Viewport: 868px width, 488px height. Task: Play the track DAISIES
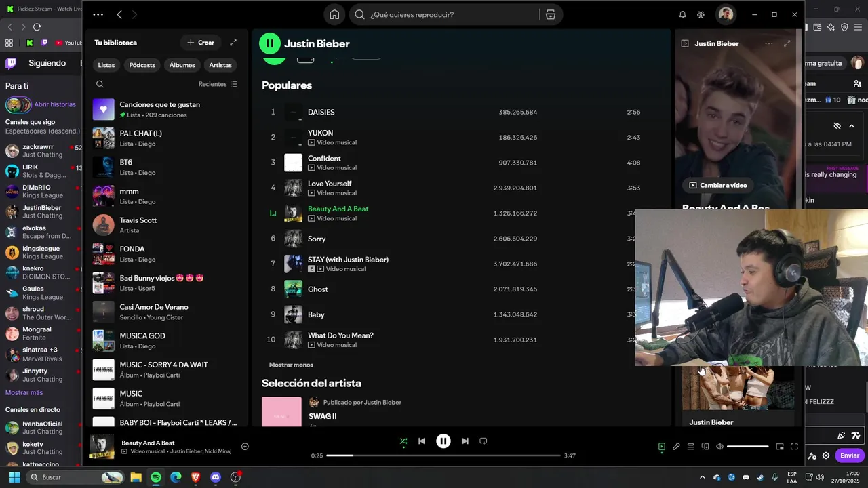321,112
